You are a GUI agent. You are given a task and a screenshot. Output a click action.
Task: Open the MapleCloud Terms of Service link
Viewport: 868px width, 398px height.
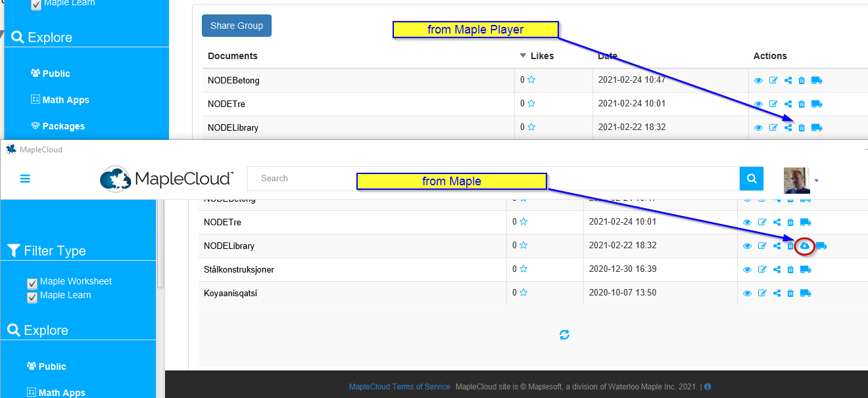point(400,387)
